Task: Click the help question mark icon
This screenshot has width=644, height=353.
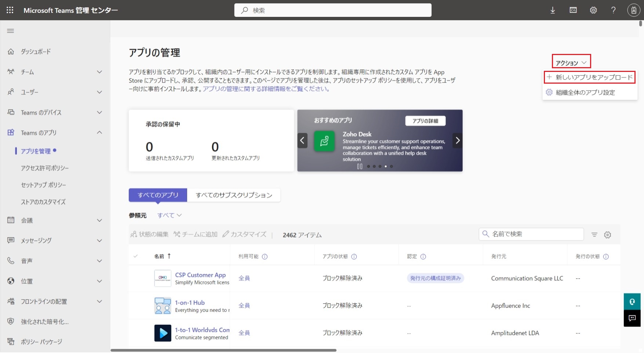Action: [613, 10]
